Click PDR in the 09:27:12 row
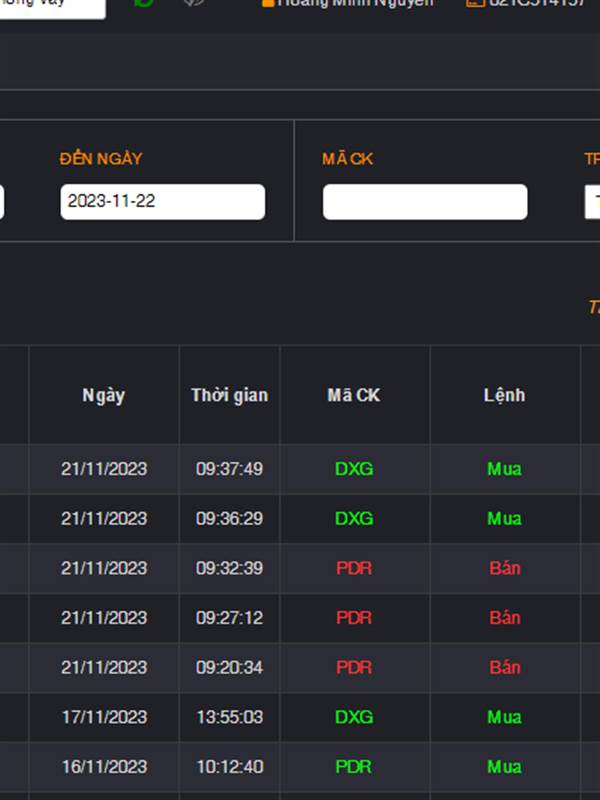Screen dimensions: 600x800 [354, 618]
